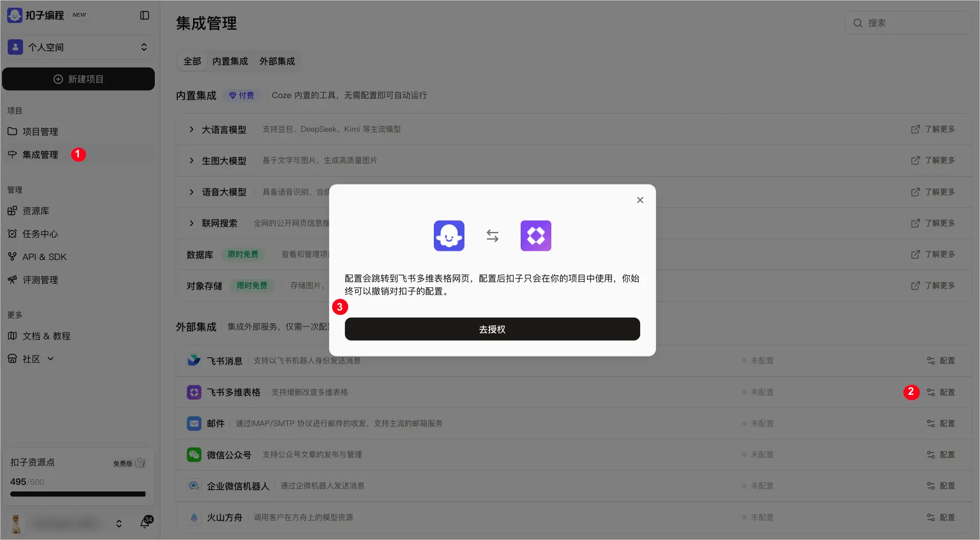980x540 pixels.
Task: Configure 火山方舟 via 配置
Action: (x=941, y=518)
